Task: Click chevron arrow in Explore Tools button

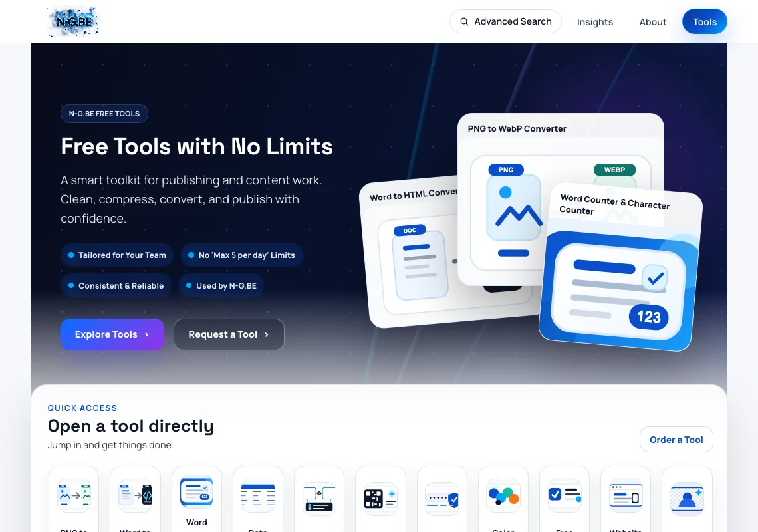Action: click(146, 334)
